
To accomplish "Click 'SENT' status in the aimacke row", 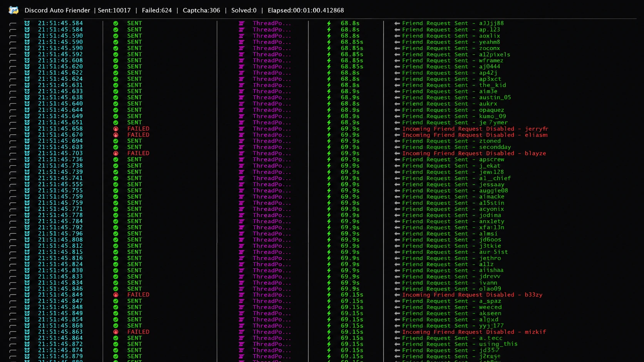I will coord(134,197).
